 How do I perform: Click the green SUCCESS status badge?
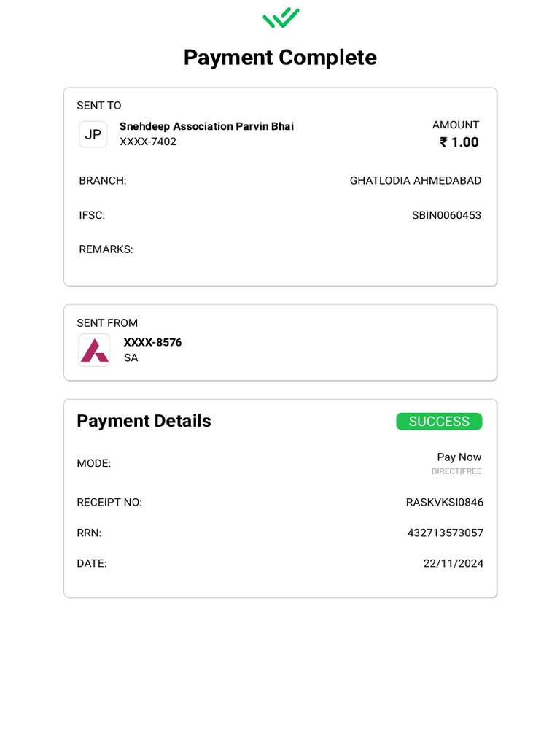[x=439, y=422]
